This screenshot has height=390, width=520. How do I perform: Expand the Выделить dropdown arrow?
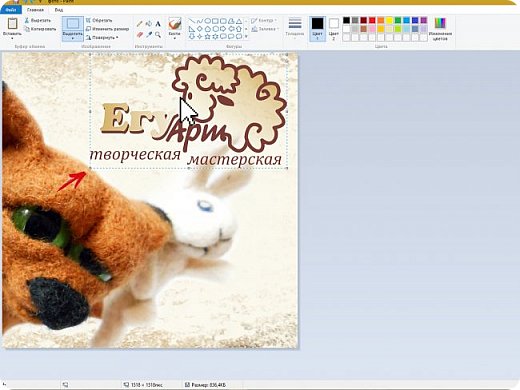[73, 38]
